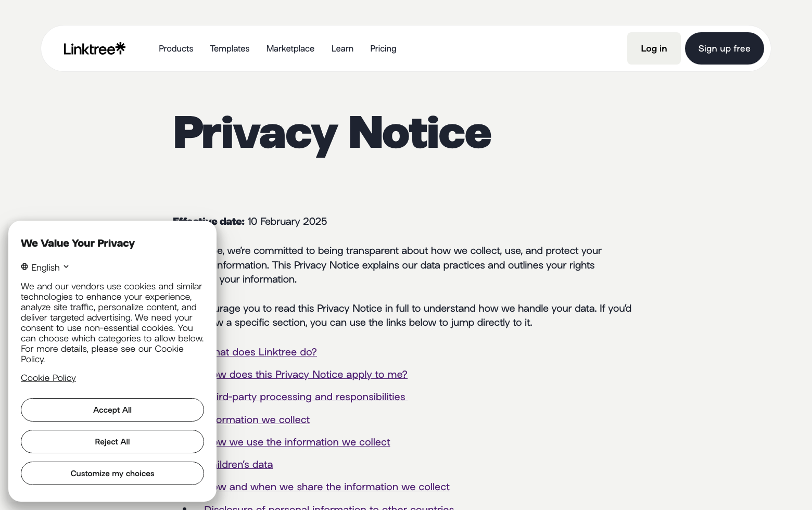The height and width of the screenshot is (510, 812).
Task: Click the Linktree logo
Action: [x=94, y=48]
